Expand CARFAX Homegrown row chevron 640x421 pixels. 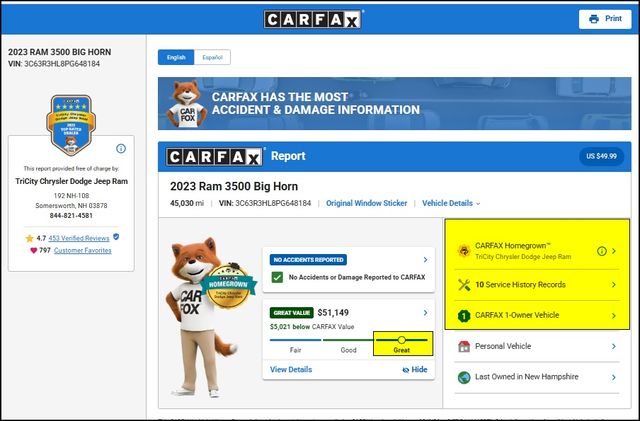pos(614,251)
